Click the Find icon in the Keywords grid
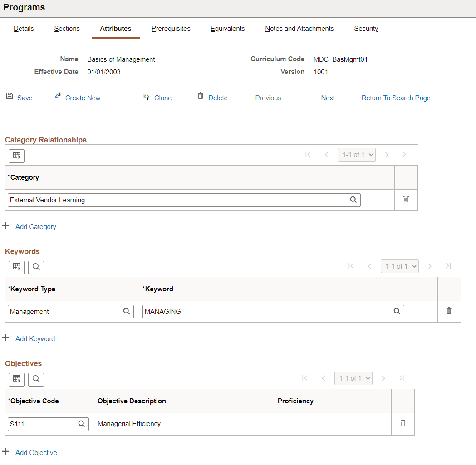This screenshot has width=476, height=465. (36, 267)
